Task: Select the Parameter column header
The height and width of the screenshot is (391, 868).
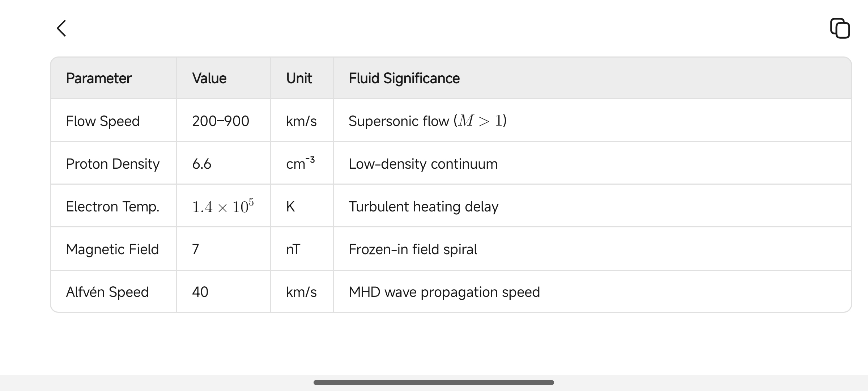Action: click(98, 78)
